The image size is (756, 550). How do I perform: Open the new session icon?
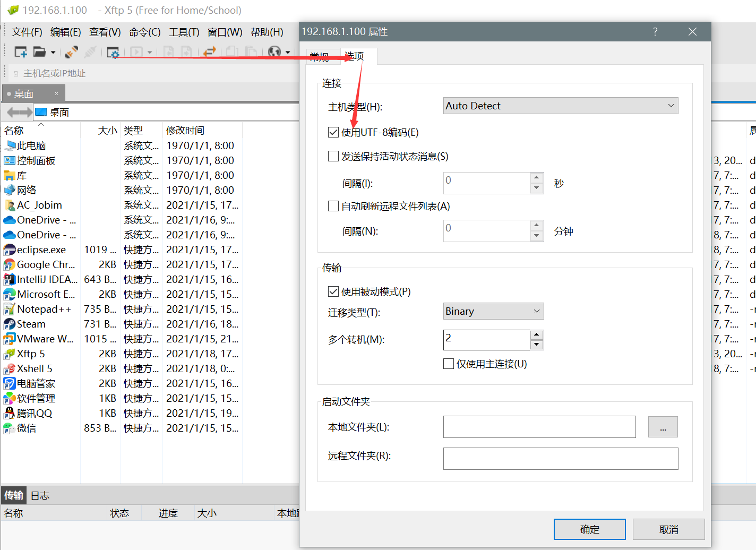[x=21, y=51]
